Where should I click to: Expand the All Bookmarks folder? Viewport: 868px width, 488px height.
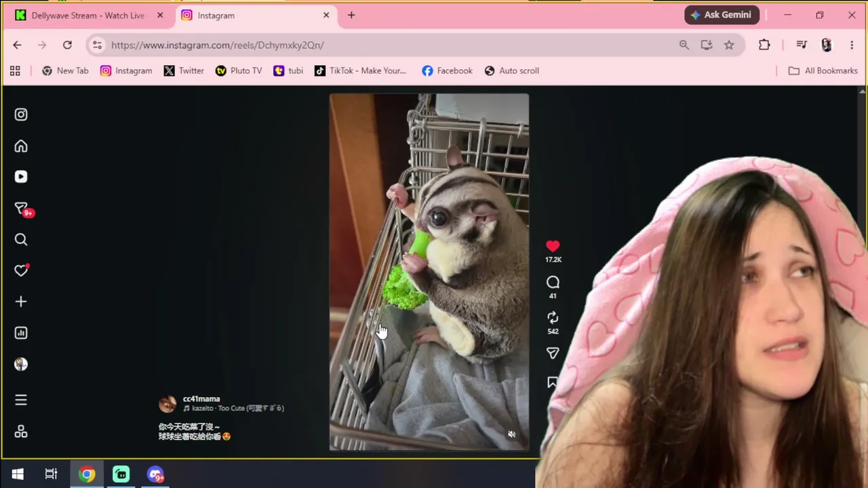coord(823,70)
